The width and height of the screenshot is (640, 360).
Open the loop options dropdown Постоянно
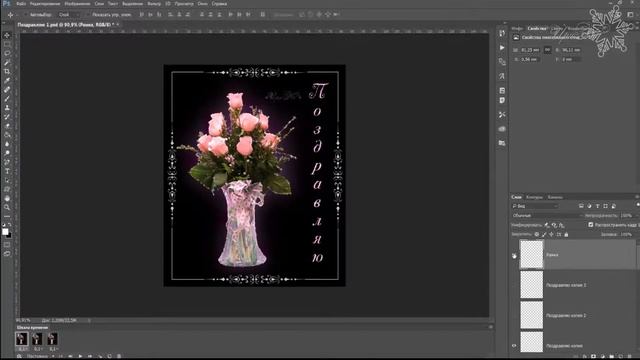click(40, 356)
